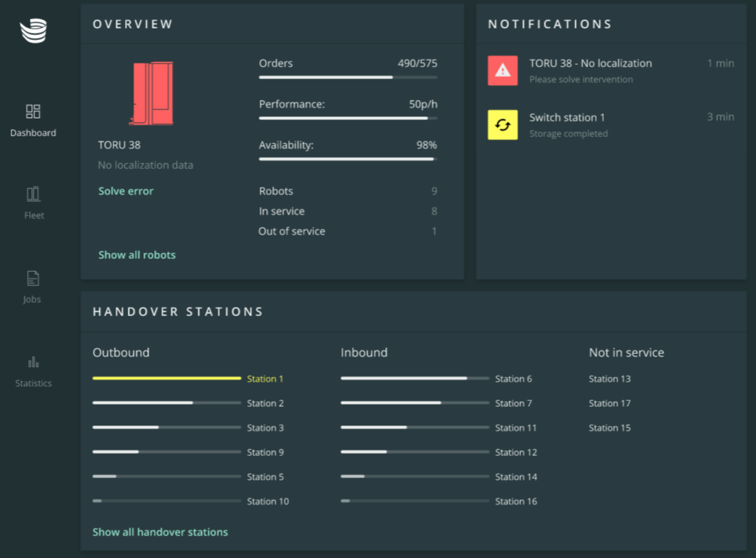This screenshot has width=756, height=558.
Task: Open the Fleet section icon
Action: point(33,194)
